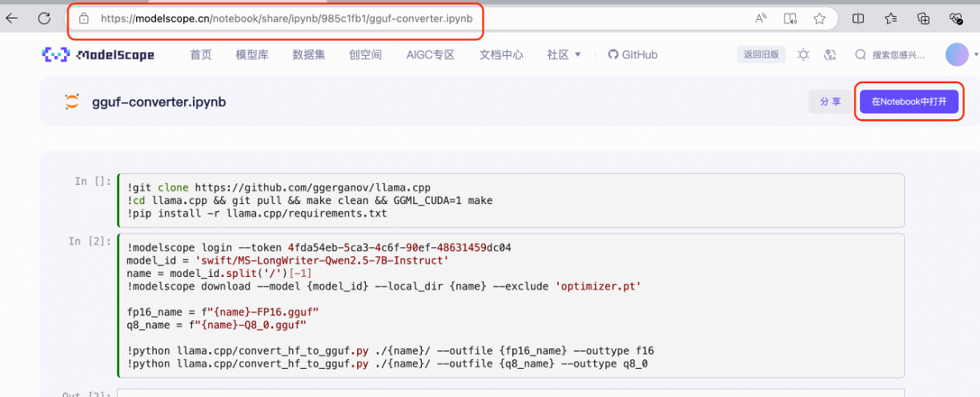Open the browser Collections icon

click(x=923, y=18)
